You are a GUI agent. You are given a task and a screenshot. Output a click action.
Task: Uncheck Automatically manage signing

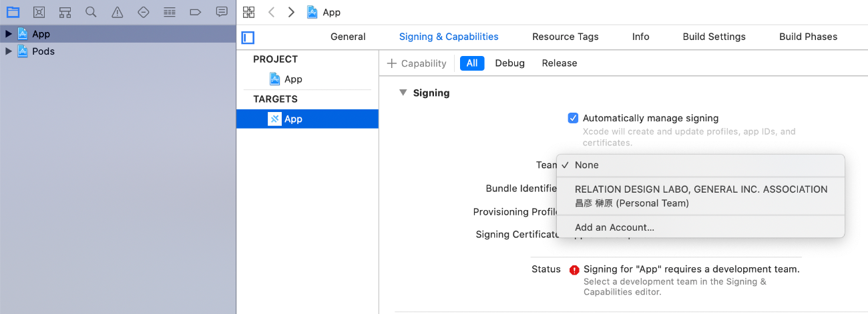(x=573, y=118)
